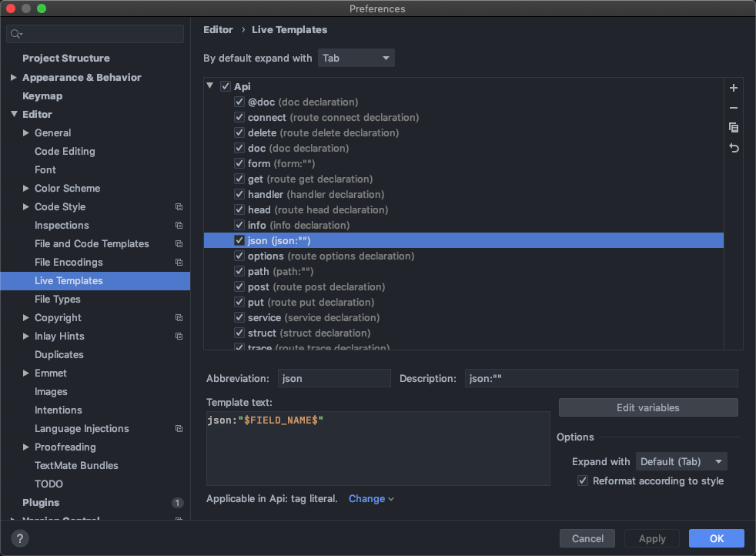The image size is (756, 556).
Task: Select the post template row
Action: (463, 287)
